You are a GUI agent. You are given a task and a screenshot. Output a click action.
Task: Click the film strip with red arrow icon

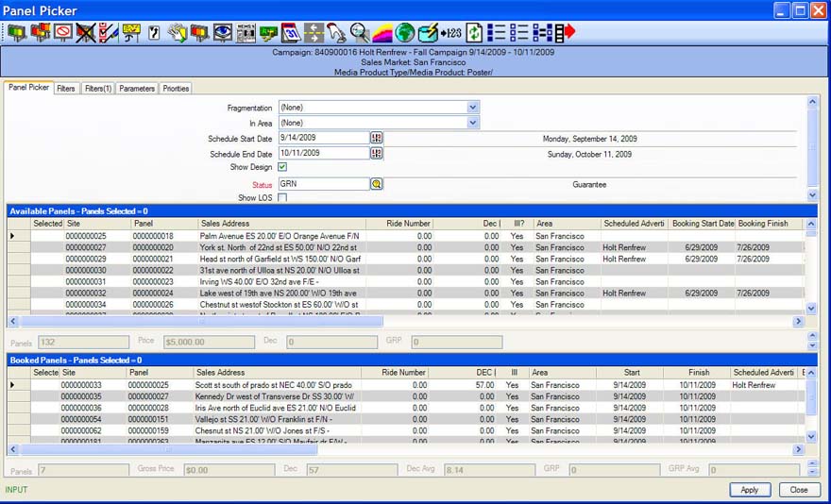click(x=565, y=33)
